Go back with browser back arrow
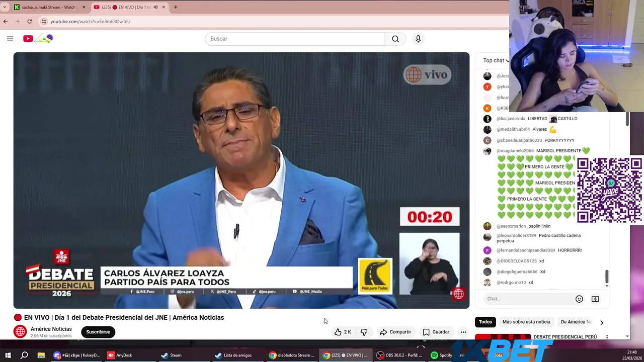This screenshot has width=644, height=362. coord(6,22)
